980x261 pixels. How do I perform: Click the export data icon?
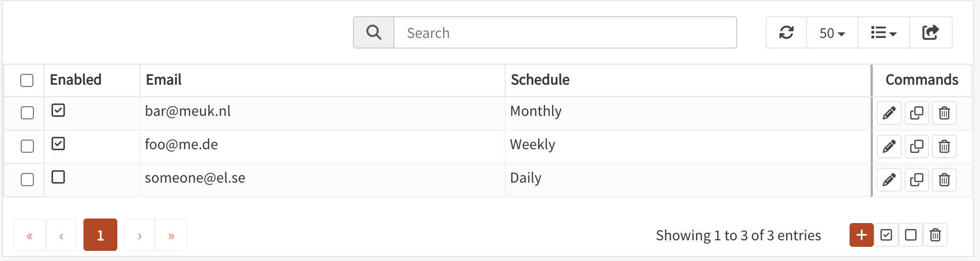tap(930, 33)
